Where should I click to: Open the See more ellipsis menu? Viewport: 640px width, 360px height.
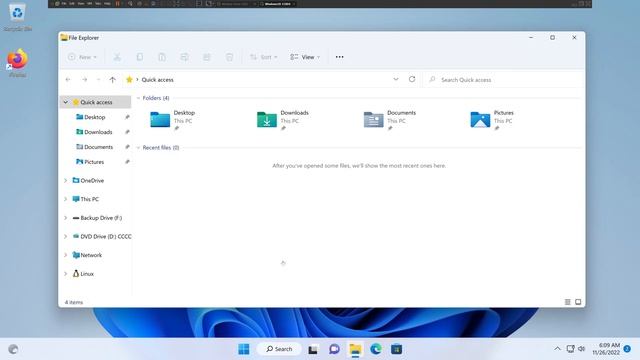(340, 57)
